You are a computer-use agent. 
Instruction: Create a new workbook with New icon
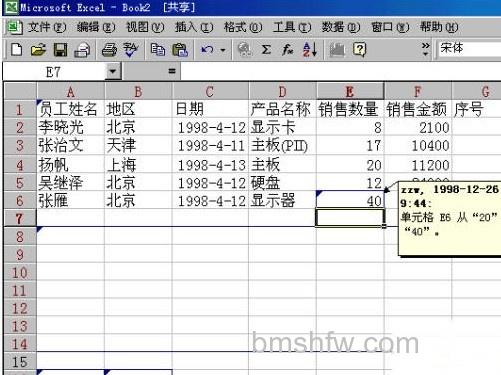pos(16,50)
